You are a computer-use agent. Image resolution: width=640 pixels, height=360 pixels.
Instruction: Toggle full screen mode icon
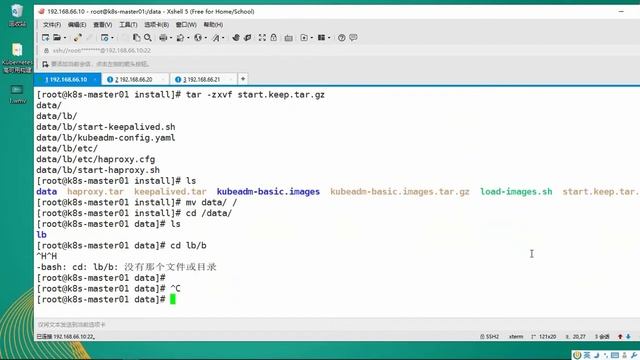pos(262,38)
